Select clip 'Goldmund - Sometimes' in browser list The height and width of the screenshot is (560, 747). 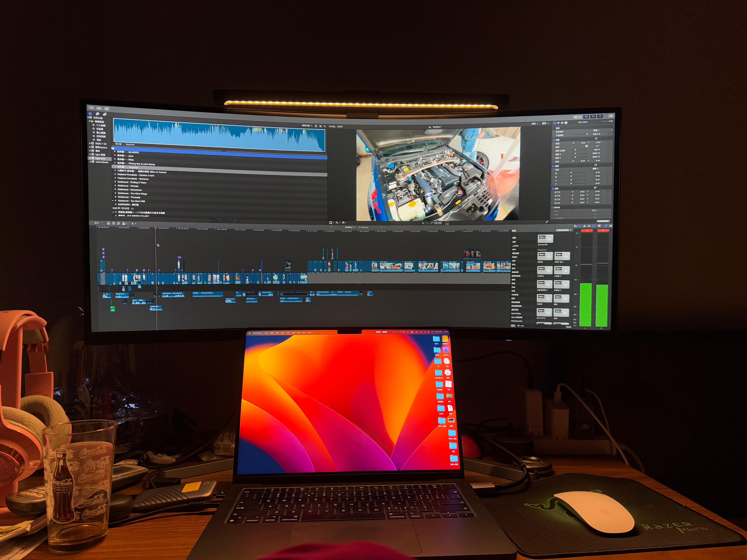coord(130,190)
